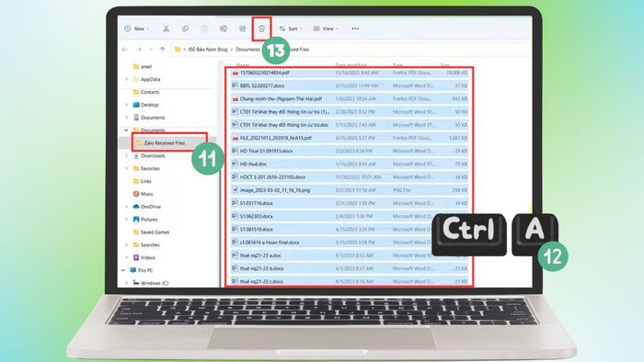Click 'Đỗ Bảo Nam Blog' in breadcrumb

point(208,50)
